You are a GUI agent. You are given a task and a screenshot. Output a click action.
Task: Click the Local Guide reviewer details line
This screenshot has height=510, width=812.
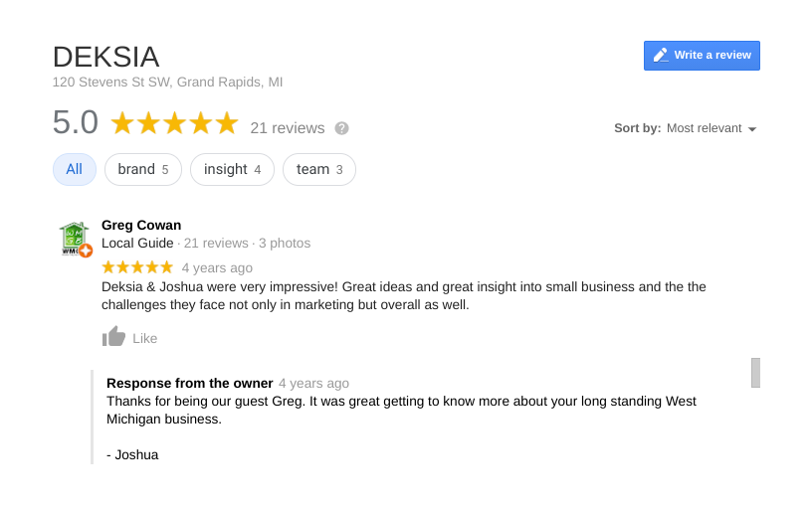click(206, 244)
